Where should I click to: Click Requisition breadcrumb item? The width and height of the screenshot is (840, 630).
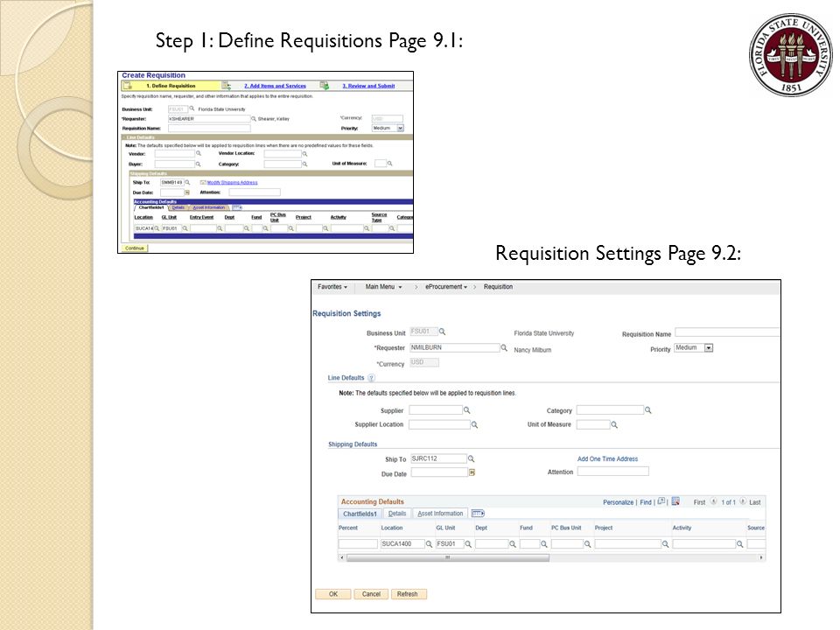(x=498, y=287)
